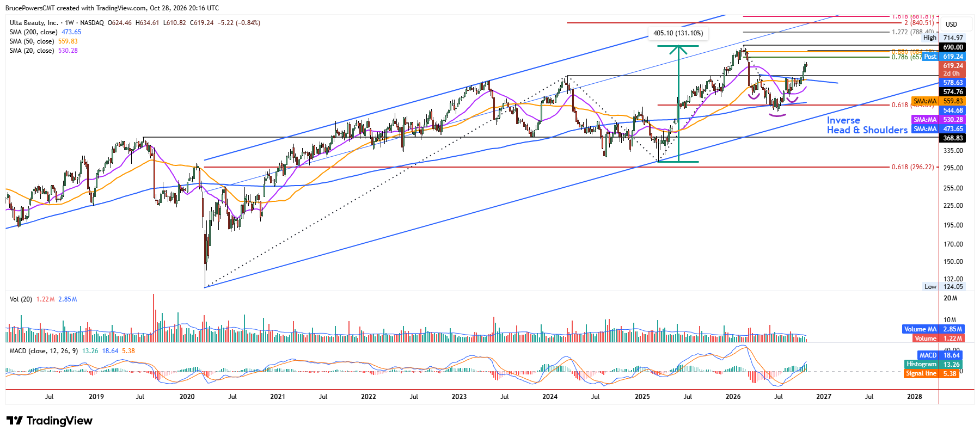
Task: Click the 150.00 price axis tick
Action: [953, 262]
